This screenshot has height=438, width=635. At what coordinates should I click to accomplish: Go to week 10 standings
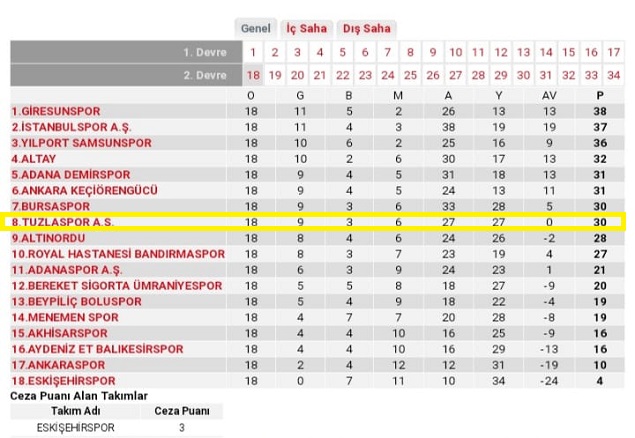pyautogui.click(x=455, y=52)
